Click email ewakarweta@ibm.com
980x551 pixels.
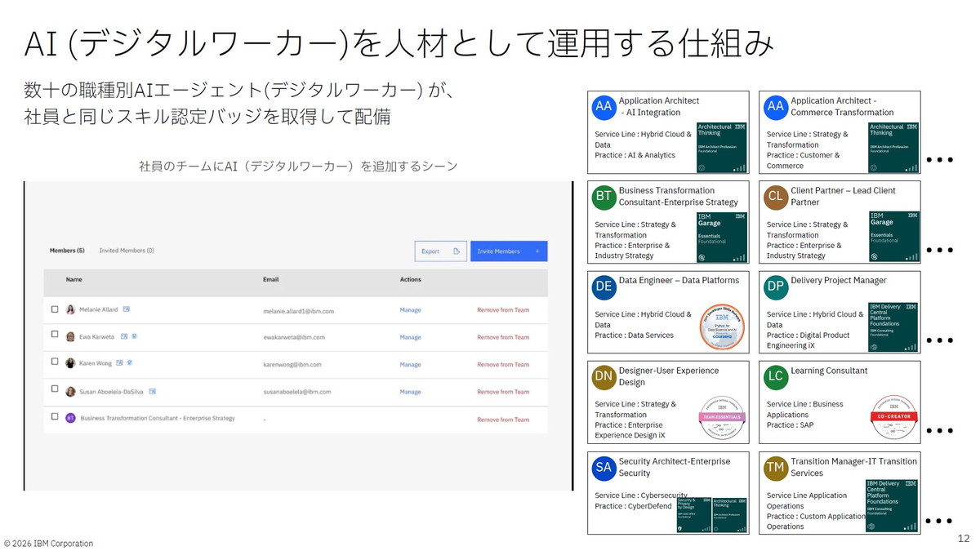[x=294, y=337]
